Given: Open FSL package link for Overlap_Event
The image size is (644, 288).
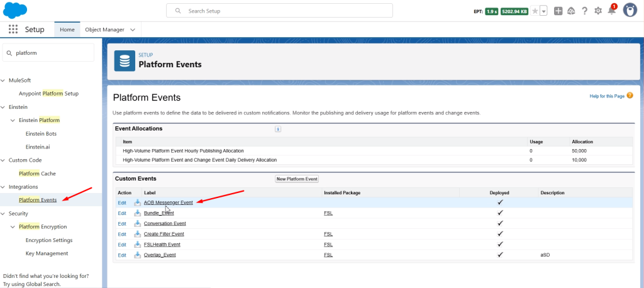Looking at the screenshot, I should click(x=328, y=255).
